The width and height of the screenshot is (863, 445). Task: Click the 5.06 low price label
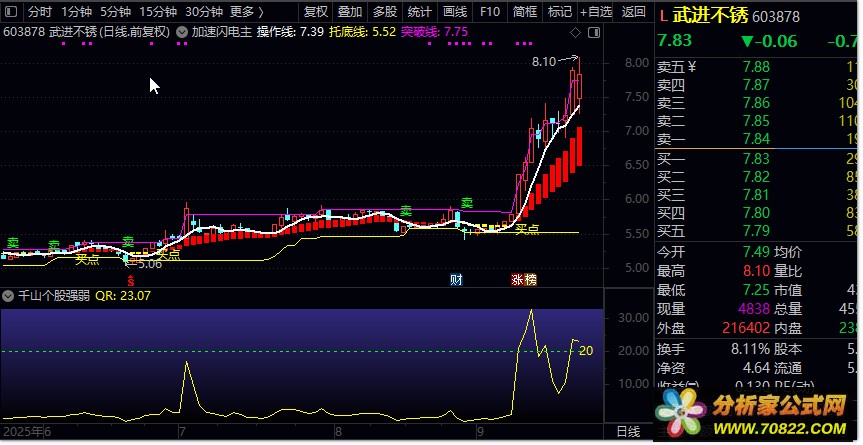(x=150, y=264)
